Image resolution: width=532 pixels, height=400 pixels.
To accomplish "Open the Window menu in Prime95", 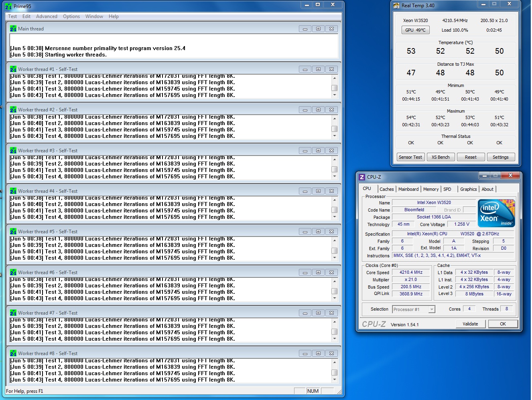I will click(x=94, y=16).
